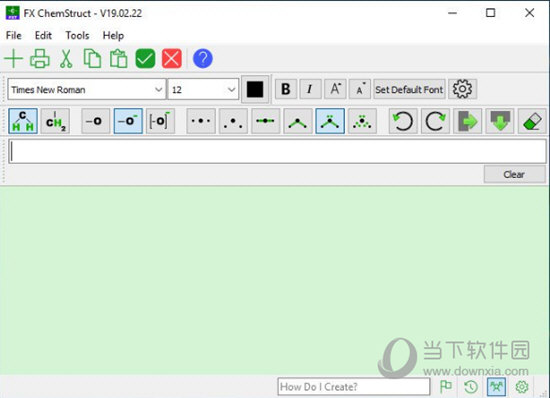Click the Set Default Font button
This screenshot has height=398, width=550.
(409, 89)
